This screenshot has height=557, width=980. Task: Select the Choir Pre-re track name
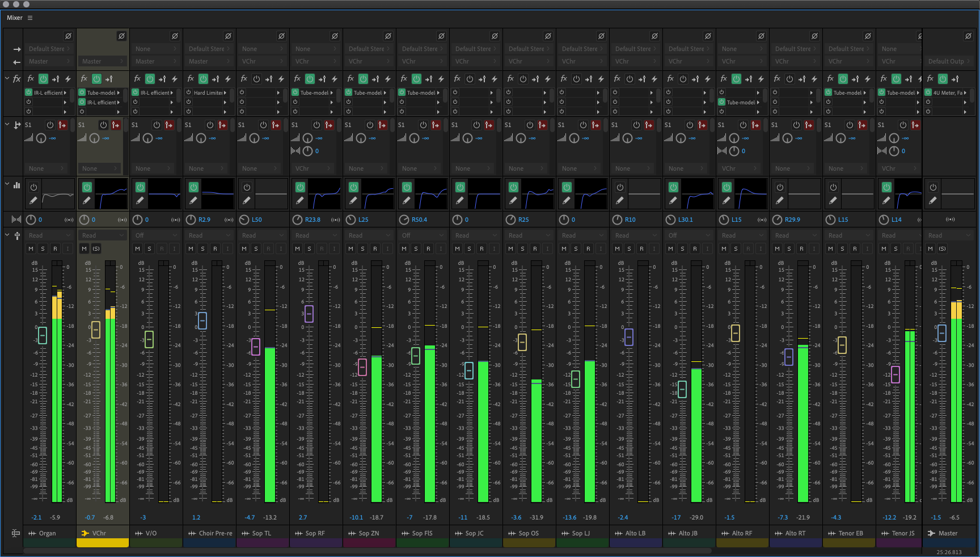coord(215,533)
